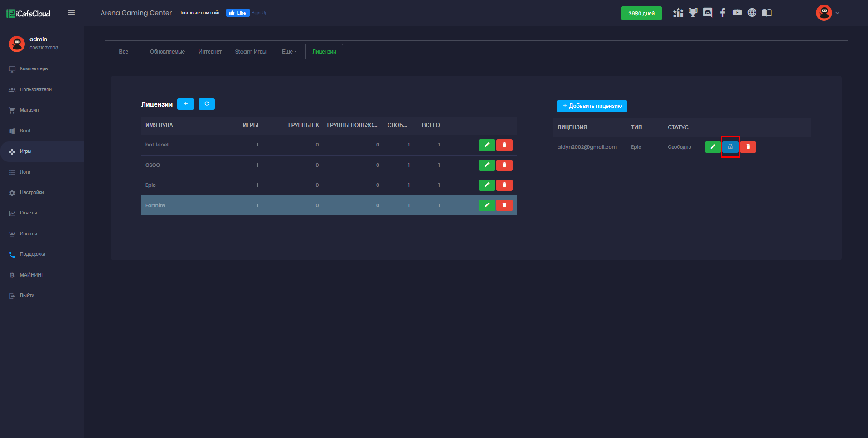Open the trophy icon in header
The height and width of the screenshot is (438, 868).
click(693, 13)
